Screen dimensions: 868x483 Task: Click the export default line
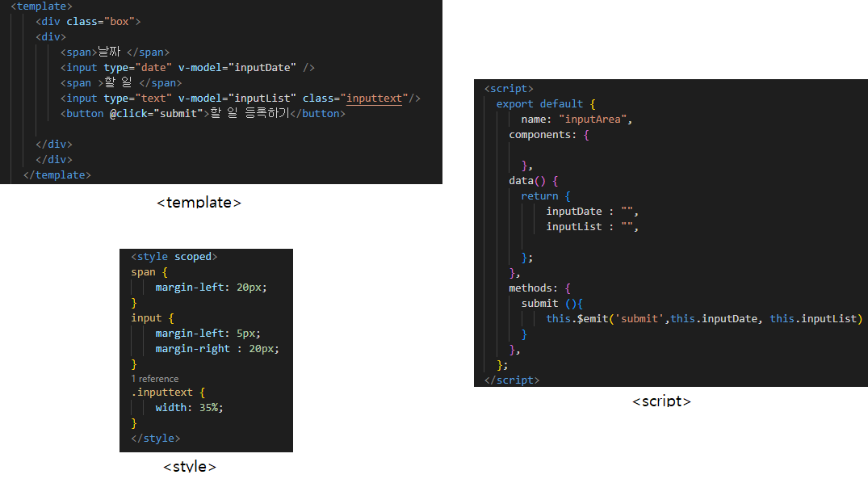[546, 104]
